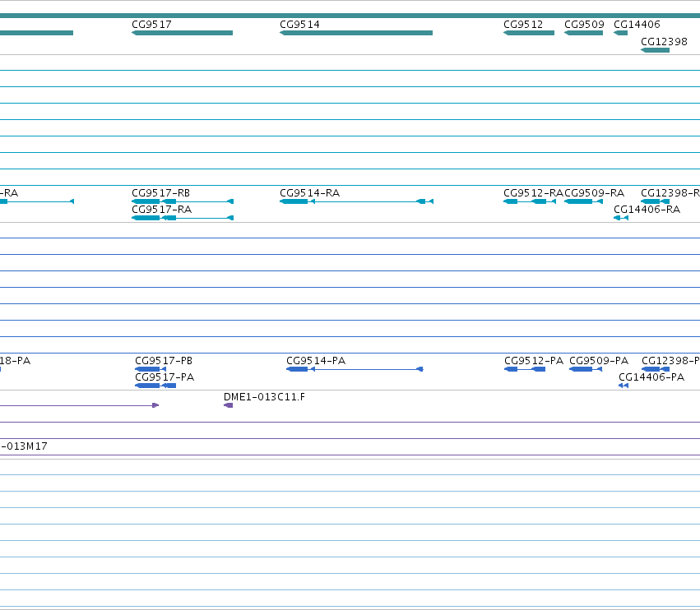The image size is (700, 610).
Task: Click the CG9517 gene label
Action: [151, 25]
